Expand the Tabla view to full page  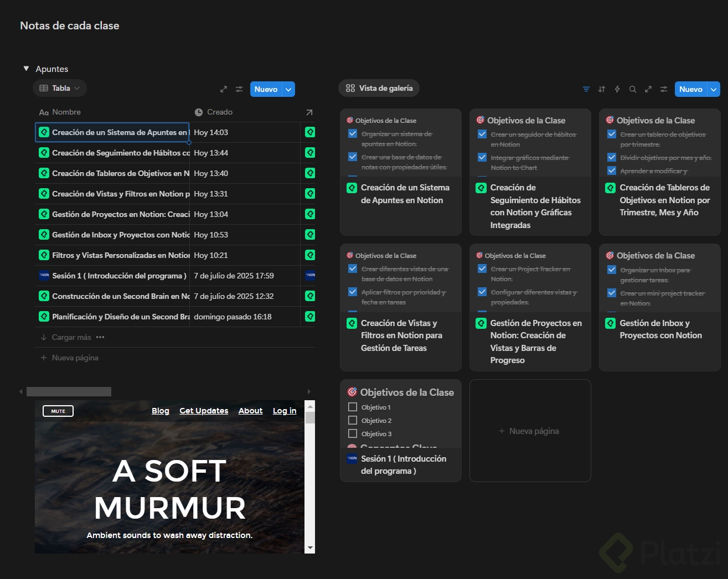pos(224,89)
